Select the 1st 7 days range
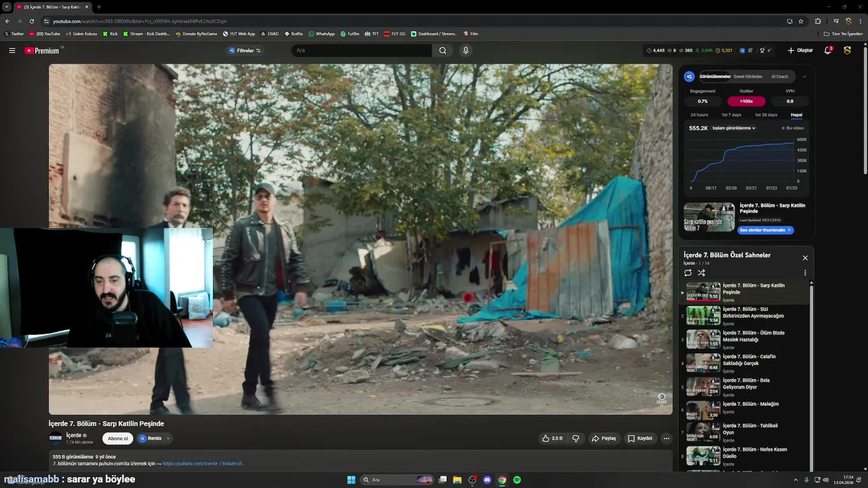This screenshot has height=488, width=868. 731,115
